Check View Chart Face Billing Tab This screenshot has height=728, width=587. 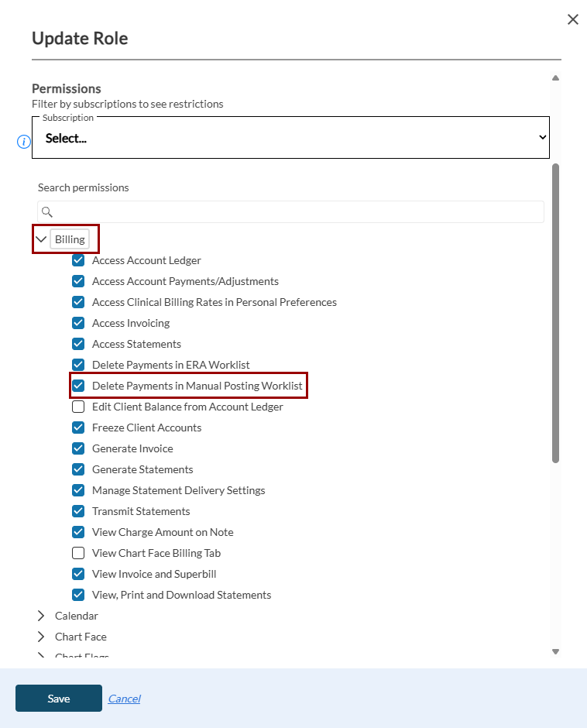[x=78, y=553]
